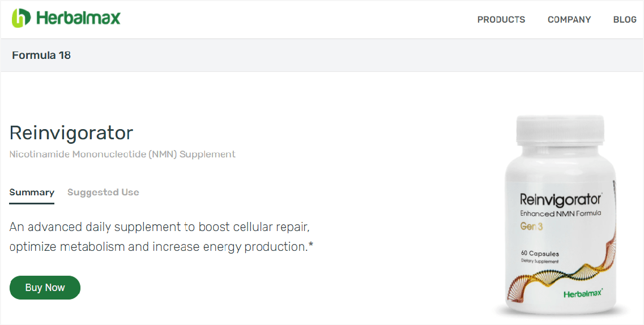Open the COMPANY menu
This screenshot has width=644, height=325.
click(569, 19)
